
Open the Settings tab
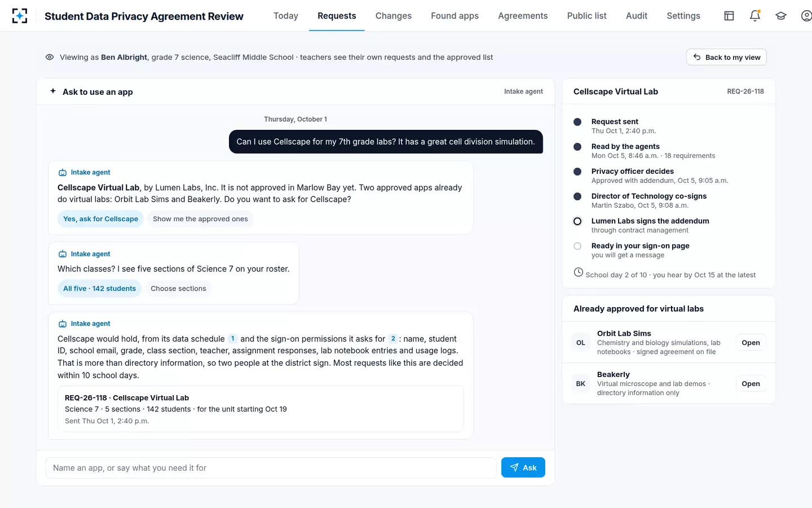(x=683, y=16)
